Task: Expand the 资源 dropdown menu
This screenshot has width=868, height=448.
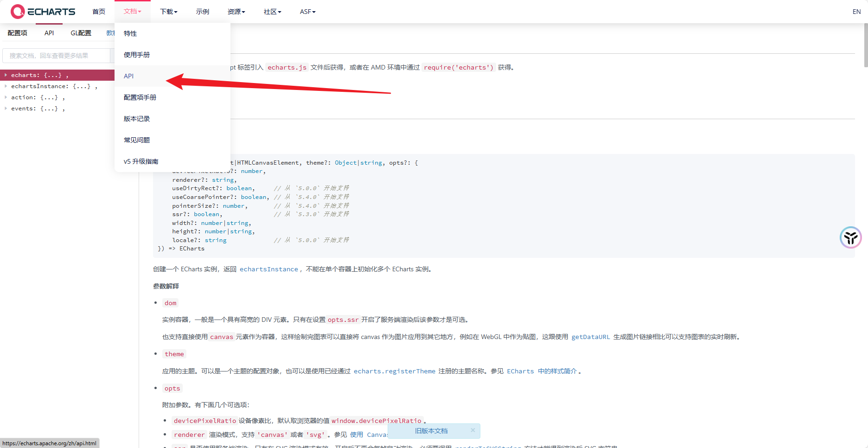Action: click(236, 12)
